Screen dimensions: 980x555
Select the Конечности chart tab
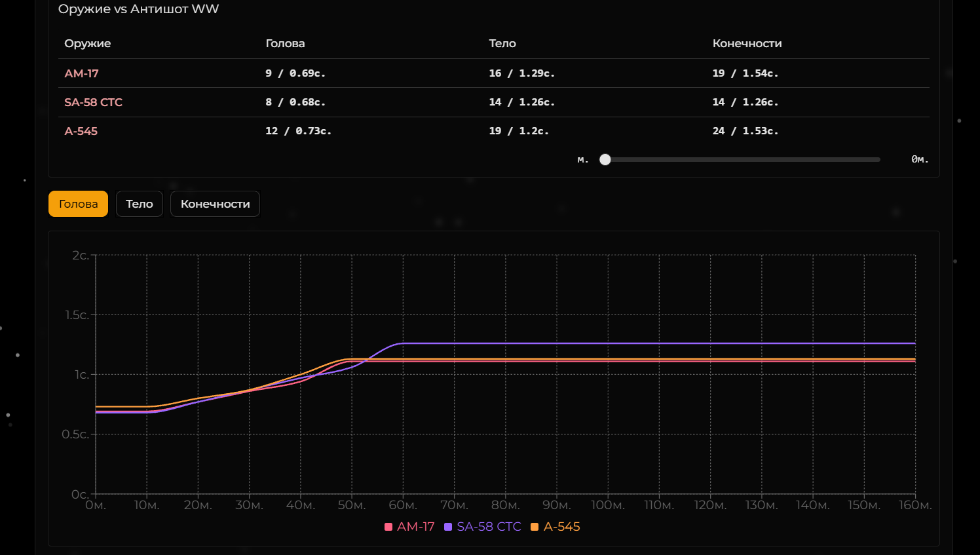215,204
